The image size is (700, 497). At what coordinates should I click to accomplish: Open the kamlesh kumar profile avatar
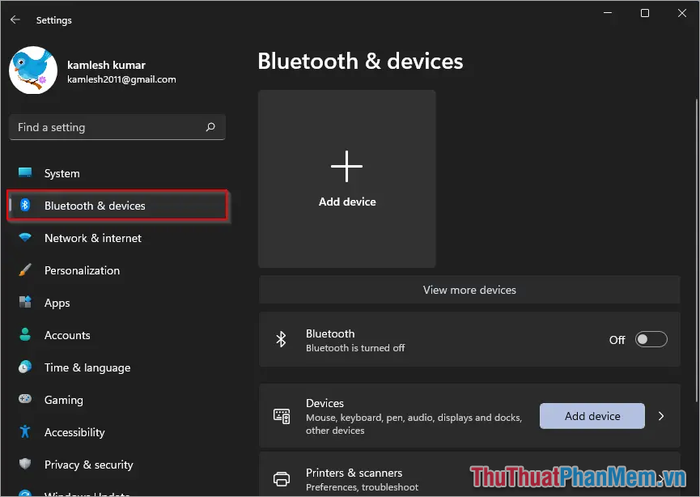(33, 70)
